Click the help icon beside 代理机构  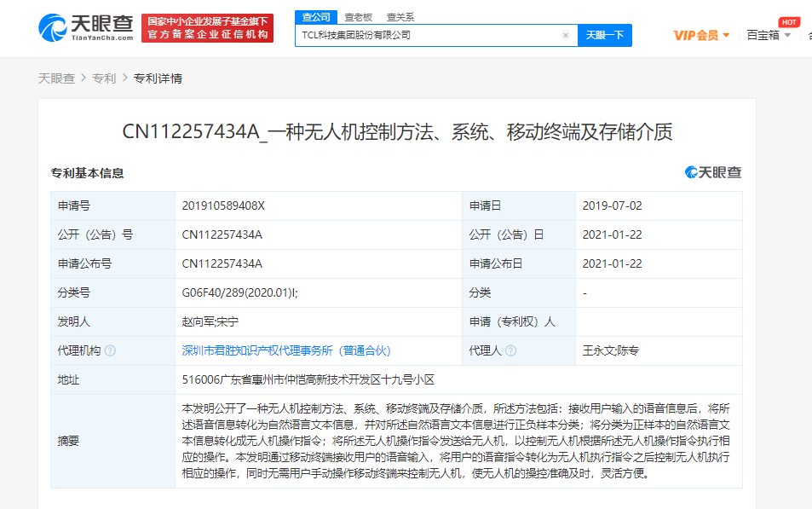tap(110, 350)
